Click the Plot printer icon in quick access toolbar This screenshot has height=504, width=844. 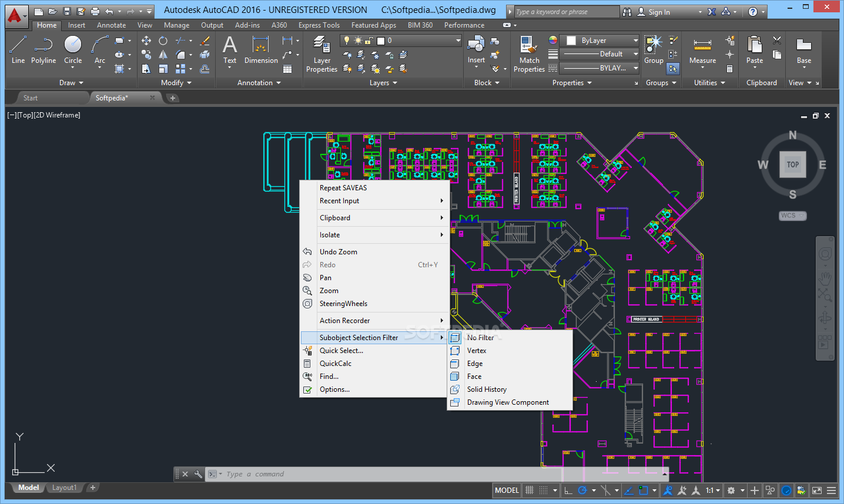(95, 11)
